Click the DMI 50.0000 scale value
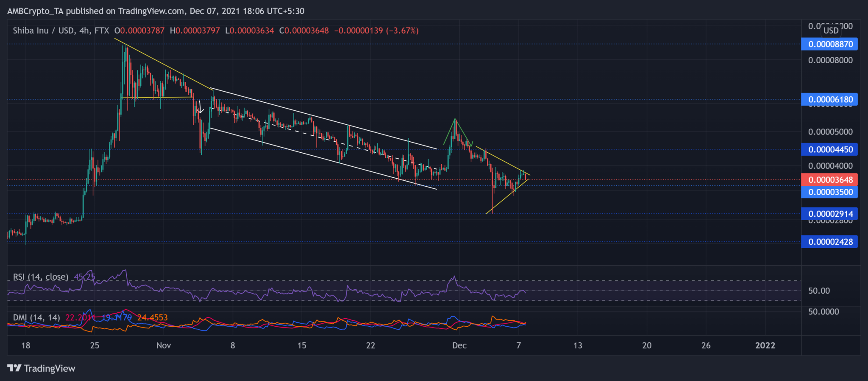Image resolution: width=868 pixels, height=381 pixels. (x=823, y=311)
